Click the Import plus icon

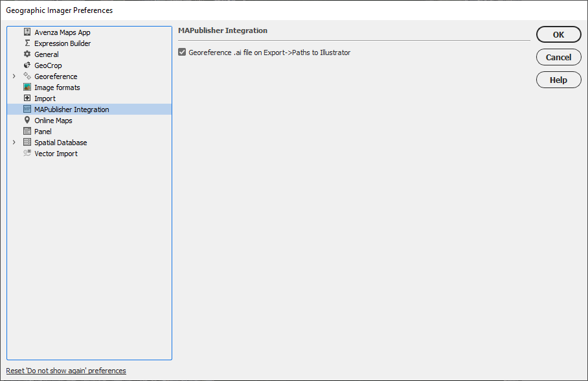(x=27, y=98)
